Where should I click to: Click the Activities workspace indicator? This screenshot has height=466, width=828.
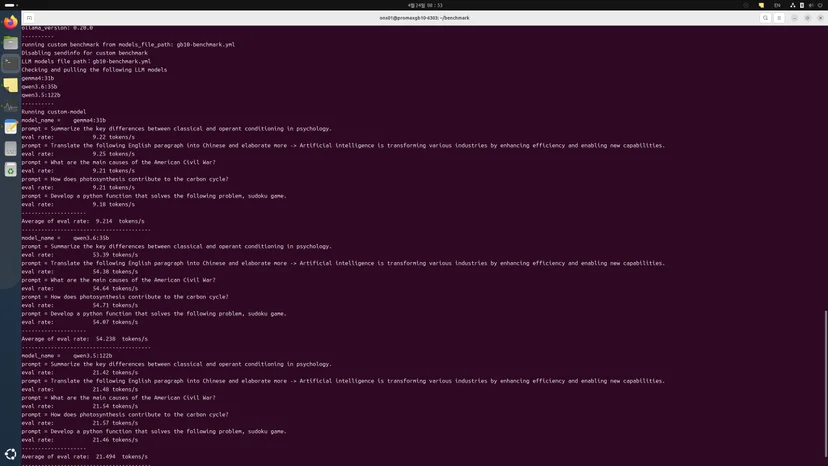pyautogui.click(x=11, y=5)
